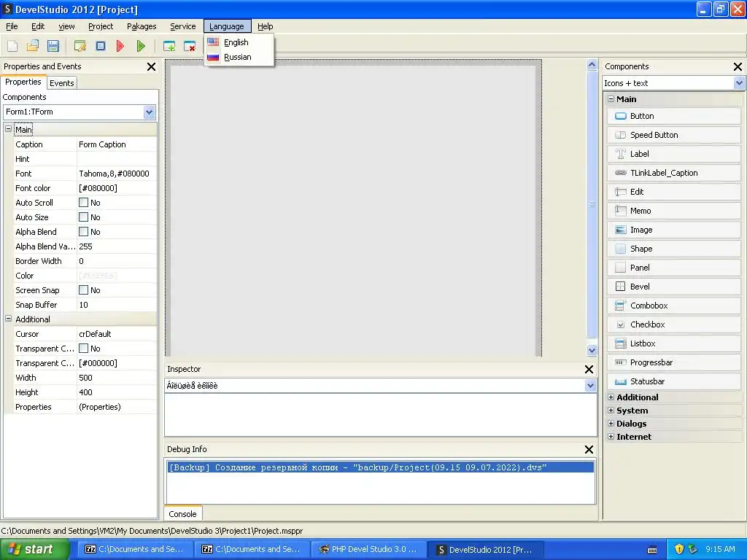Click the Caption value Form Caption

[x=117, y=144]
